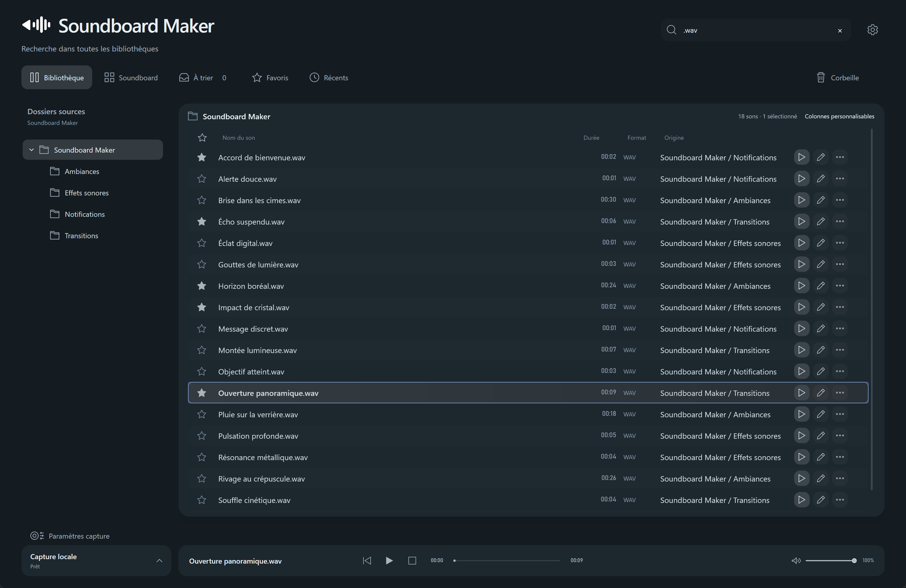Remove favorite star from Écho suspendu.wav

202,222
